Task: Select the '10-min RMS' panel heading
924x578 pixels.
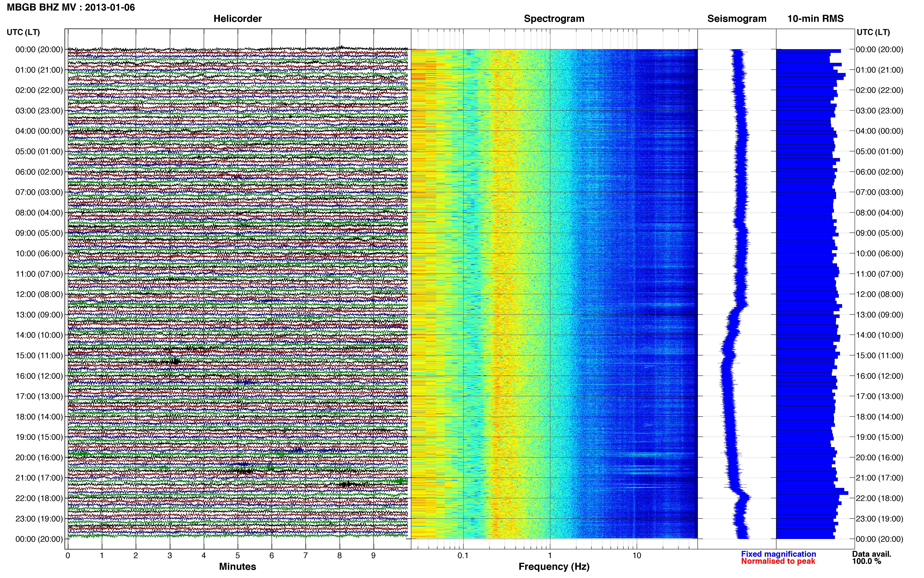Action: (816, 19)
